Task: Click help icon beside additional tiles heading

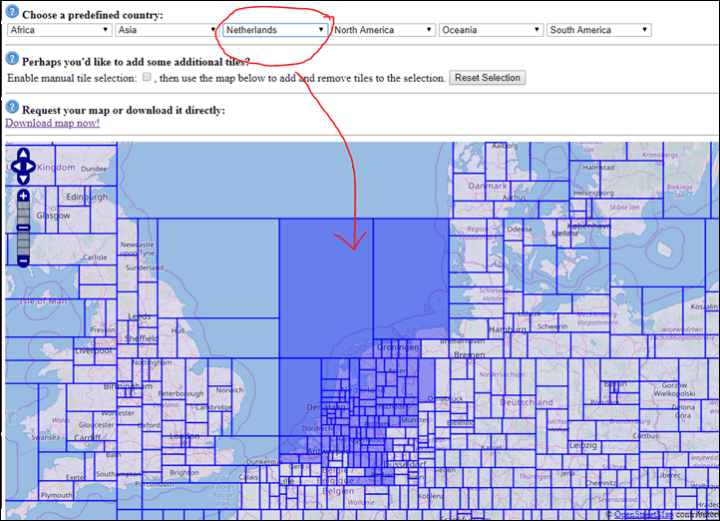Action: pos(12,58)
